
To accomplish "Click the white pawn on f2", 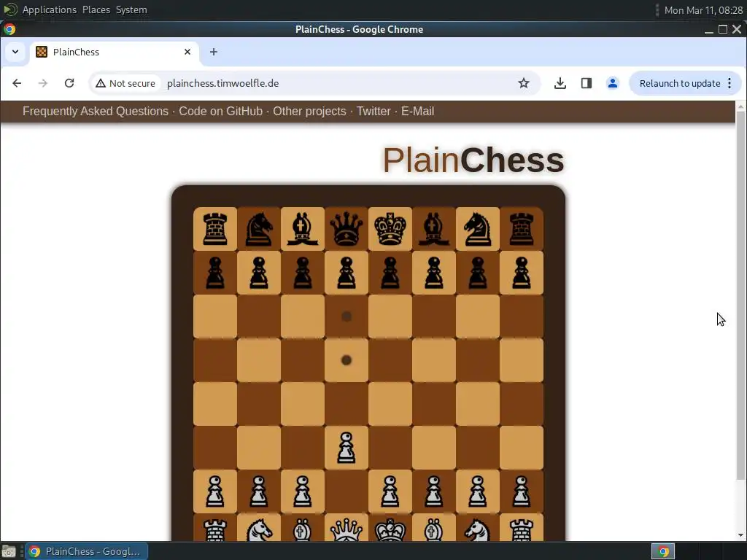I will (x=434, y=492).
